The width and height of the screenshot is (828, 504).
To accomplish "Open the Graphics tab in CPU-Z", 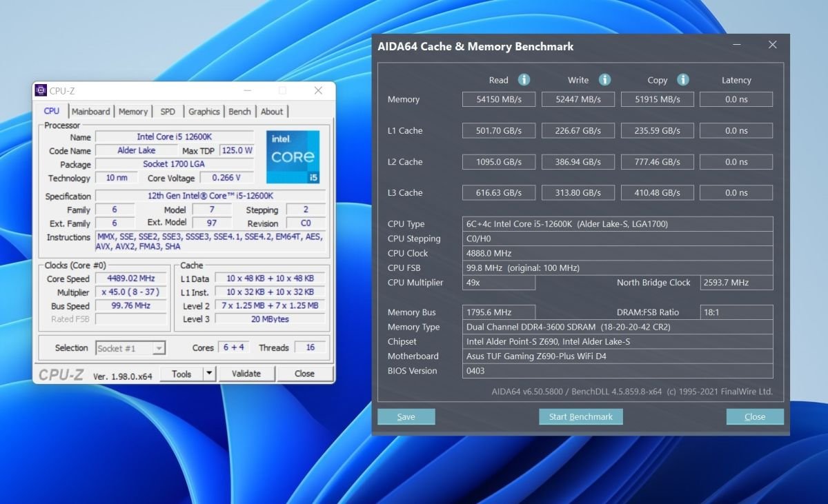I will [x=204, y=111].
